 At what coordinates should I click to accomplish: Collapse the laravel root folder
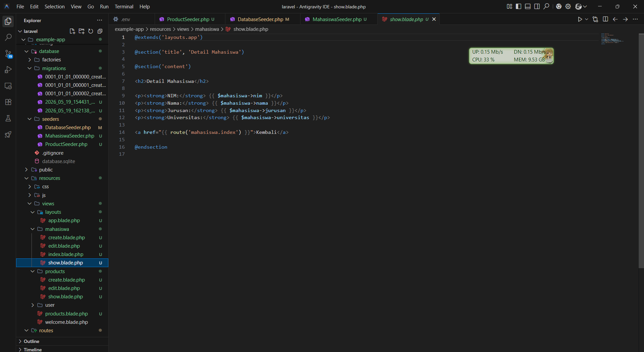click(20, 31)
